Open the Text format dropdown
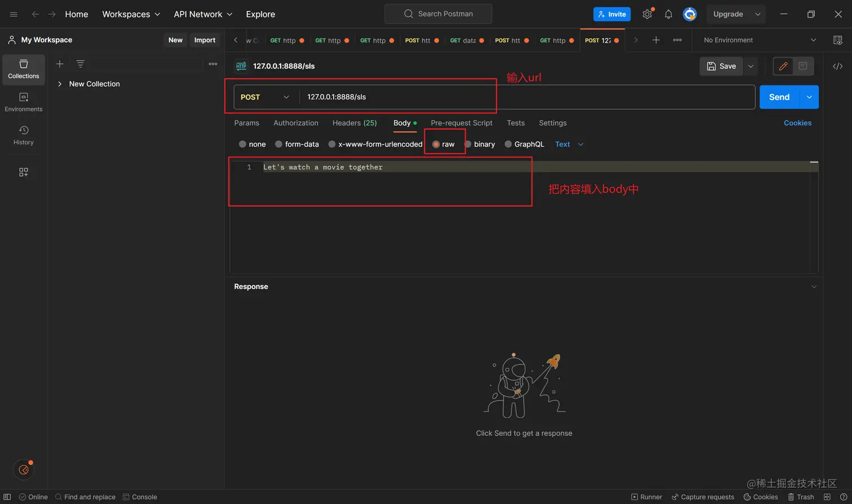852x504 pixels. point(569,144)
